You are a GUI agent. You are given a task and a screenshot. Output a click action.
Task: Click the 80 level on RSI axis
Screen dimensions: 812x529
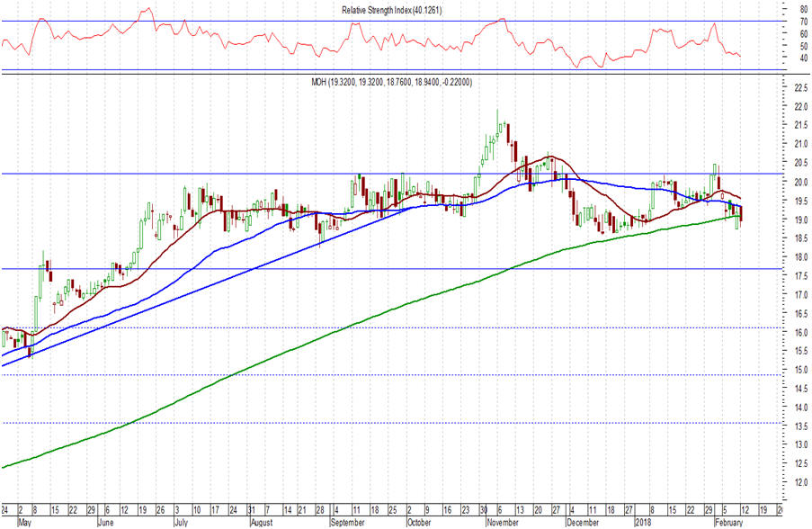pyautogui.click(x=790, y=9)
